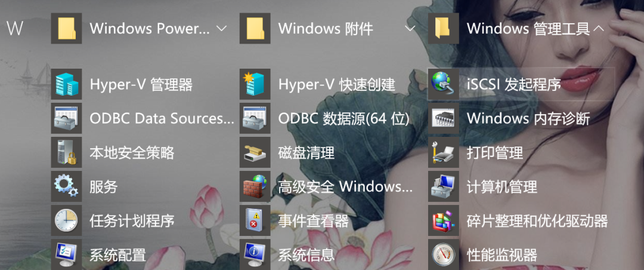The image size is (644, 270).
Task: Click the ODBC 数据源(64 位) icon
Action: point(255,118)
